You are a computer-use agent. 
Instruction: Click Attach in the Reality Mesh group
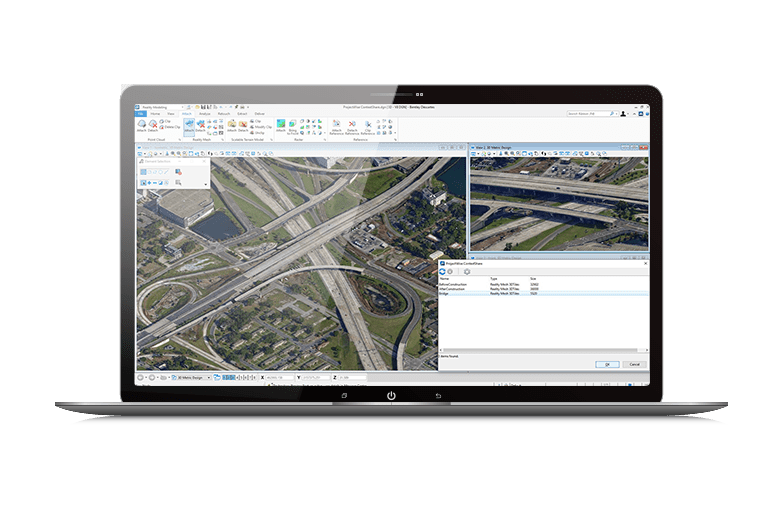coord(188,126)
